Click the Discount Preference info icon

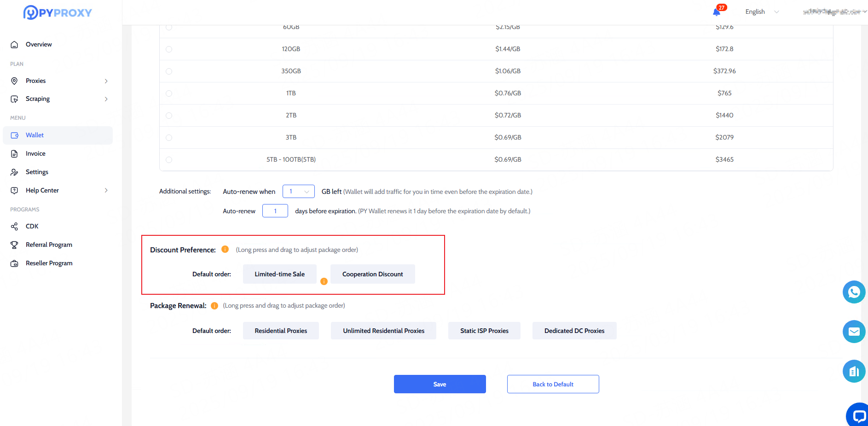[x=225, y=249]
